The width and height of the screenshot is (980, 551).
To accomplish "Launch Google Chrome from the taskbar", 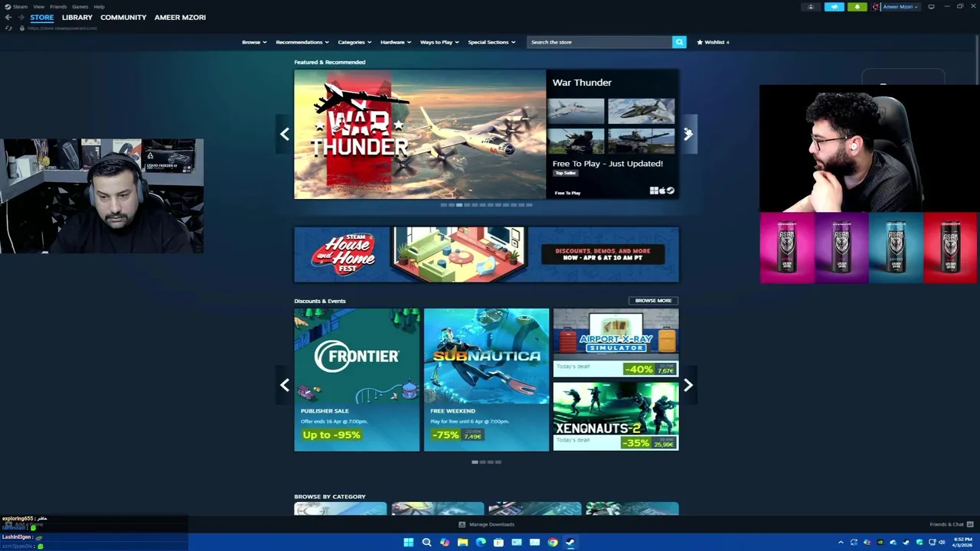I will pyautogui.click(x=552, y=543).
